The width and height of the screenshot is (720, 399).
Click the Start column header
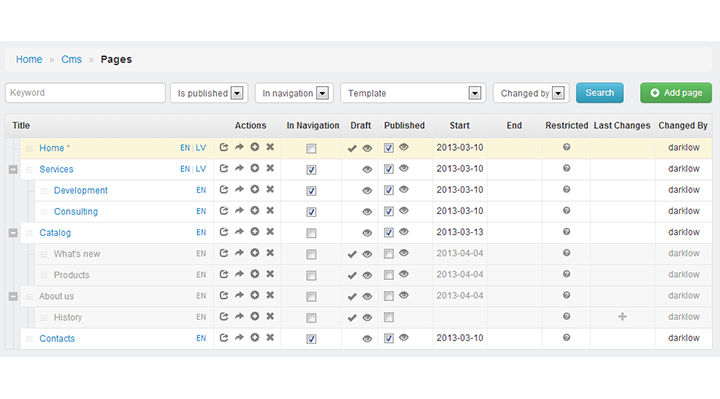(459, 125)
